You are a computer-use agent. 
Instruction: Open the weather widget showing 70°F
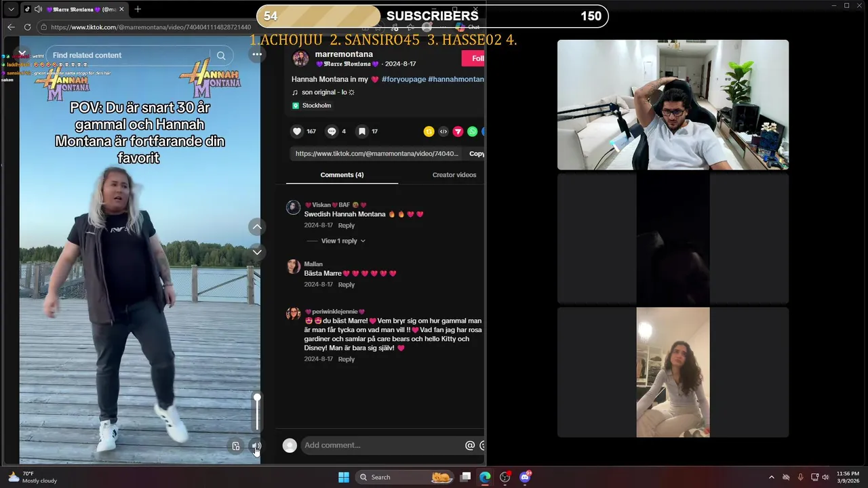click(33, 477)
